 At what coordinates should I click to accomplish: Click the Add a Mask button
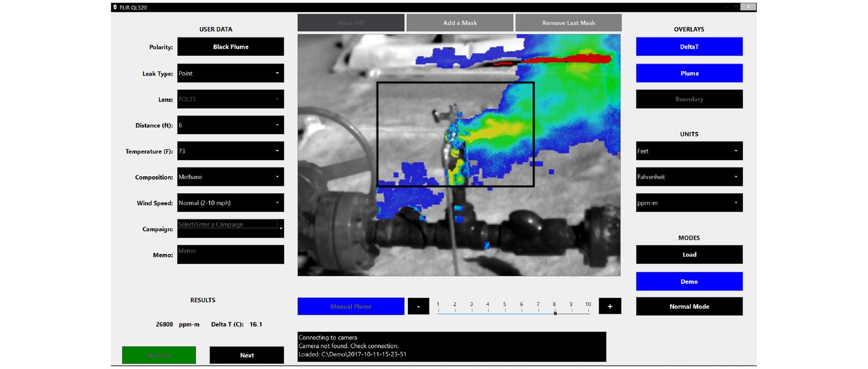460,23
